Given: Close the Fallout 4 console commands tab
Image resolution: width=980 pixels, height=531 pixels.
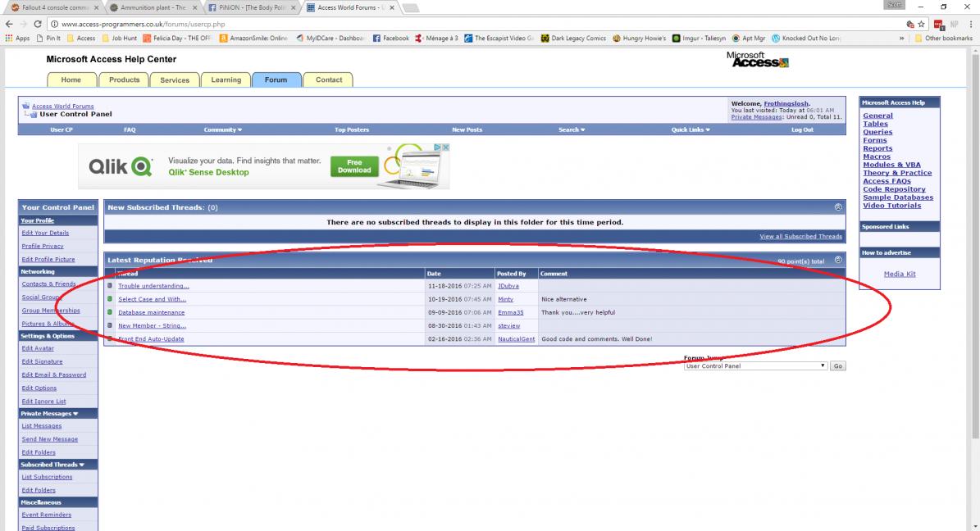Looking at the screenshot, I should pos(96,7).
